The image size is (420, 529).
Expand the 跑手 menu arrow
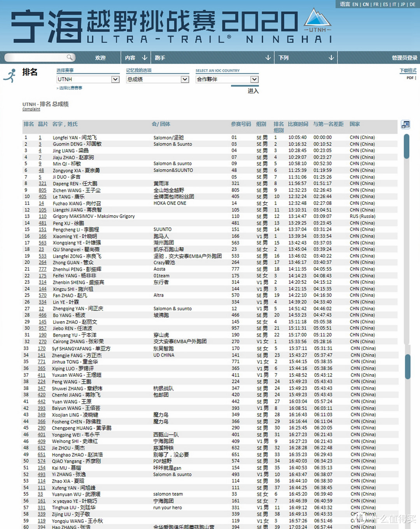point(268,58)
